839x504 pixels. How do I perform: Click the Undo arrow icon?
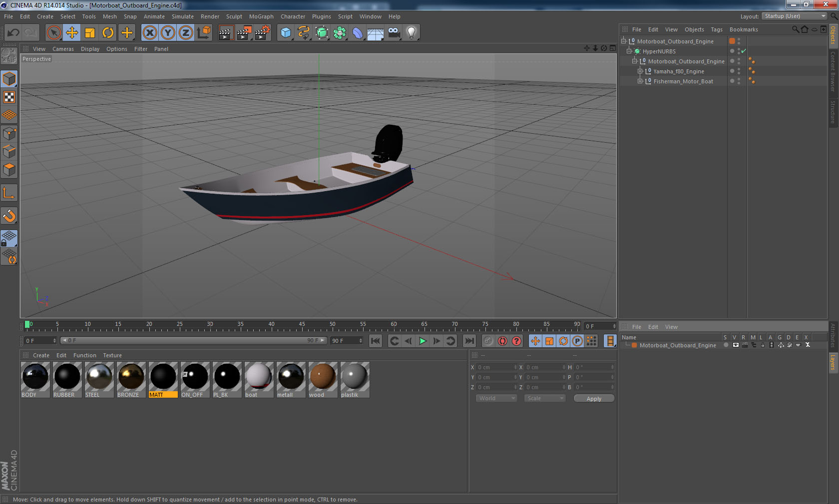coord(13,33)
